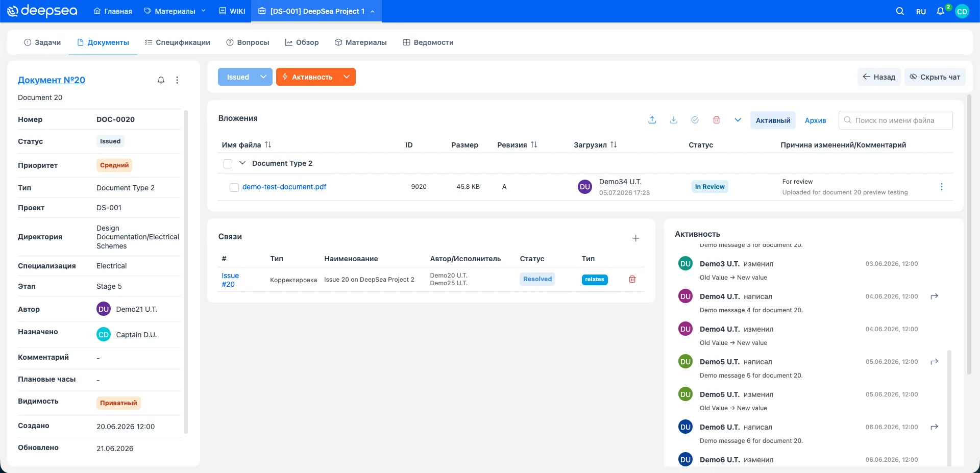Delete the Issue #20 link
Viewport: 980px width, 473px height.
pyautogui.click(x=632, y=279)
